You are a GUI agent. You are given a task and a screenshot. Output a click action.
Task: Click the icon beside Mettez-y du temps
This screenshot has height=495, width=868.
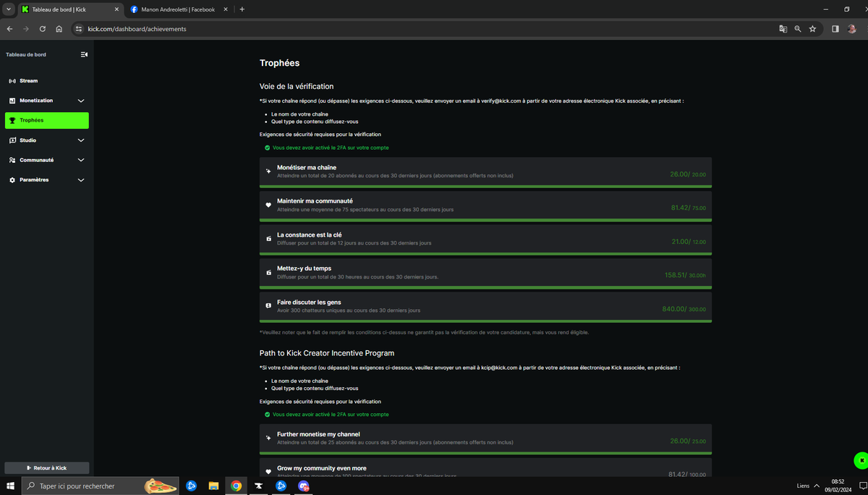pos(268,272)
